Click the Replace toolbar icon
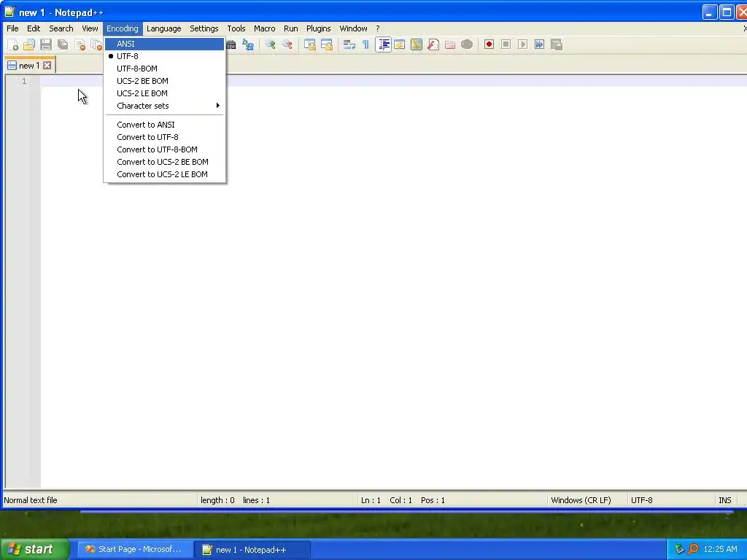 coord(248,44)
